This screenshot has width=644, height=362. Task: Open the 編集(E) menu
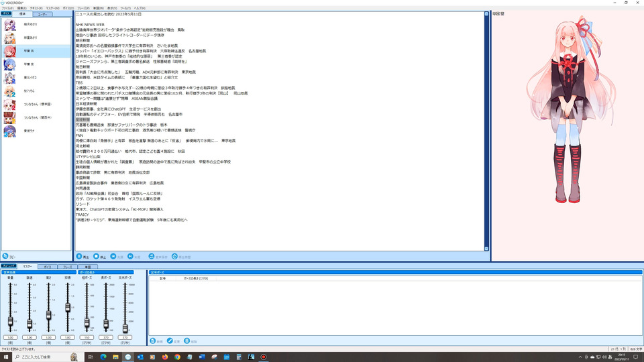(21, 8)
